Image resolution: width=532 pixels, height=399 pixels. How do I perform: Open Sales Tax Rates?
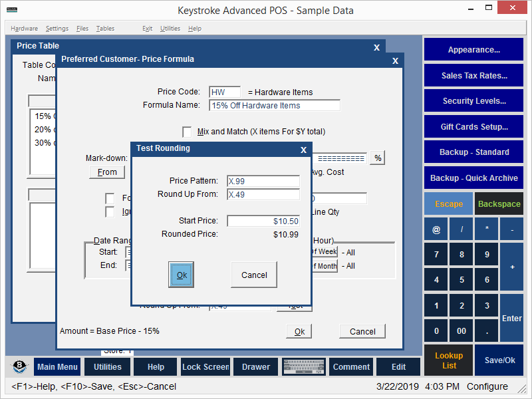pyautogui.click(x=473, y=75)
